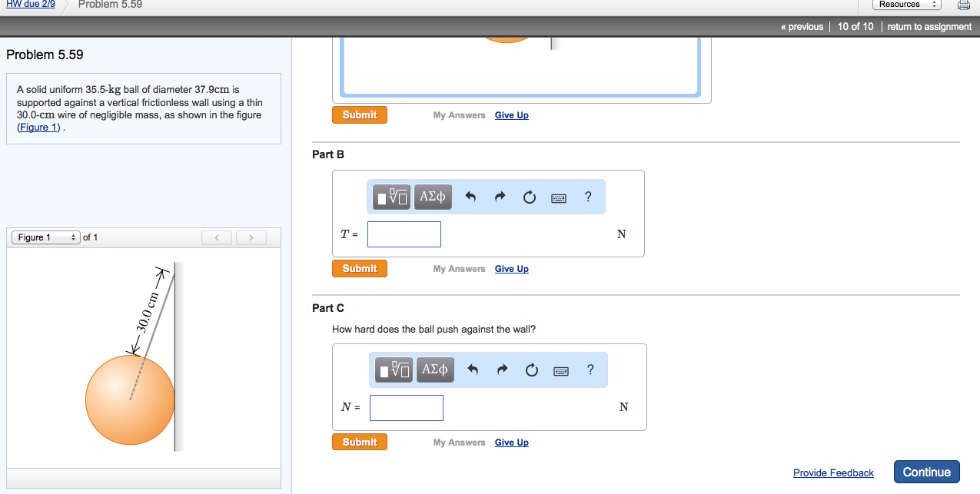Undo in the Part B equation editor
The width and height of the screenshot is (980, 494).
coord(471,197)
